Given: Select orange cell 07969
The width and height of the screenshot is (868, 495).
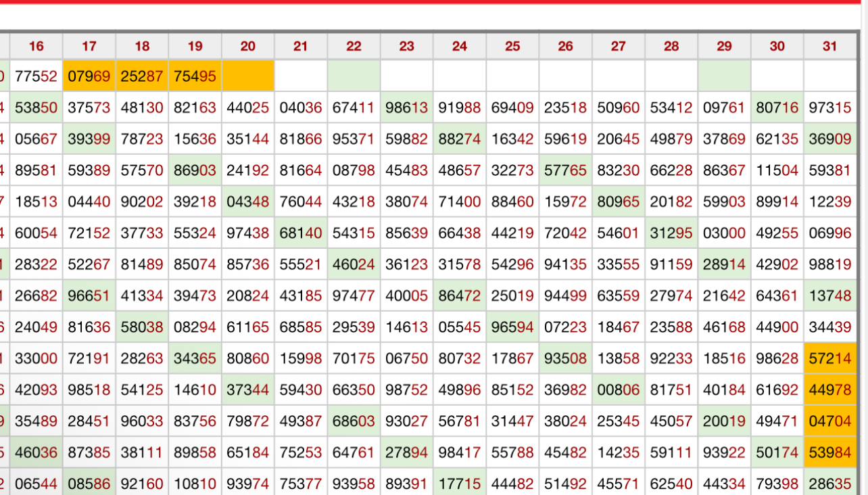Looking at the screenshot, I should [x=89, y=76].
